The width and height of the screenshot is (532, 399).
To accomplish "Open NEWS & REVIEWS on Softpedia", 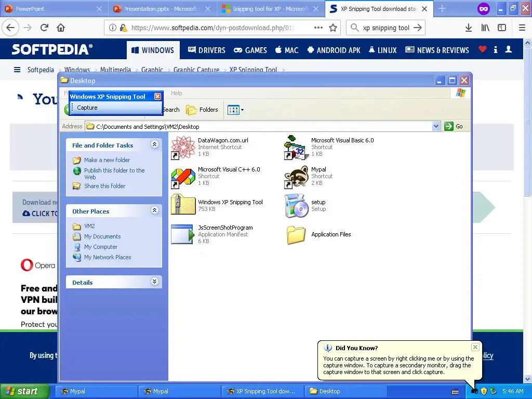I will point(437,50).
